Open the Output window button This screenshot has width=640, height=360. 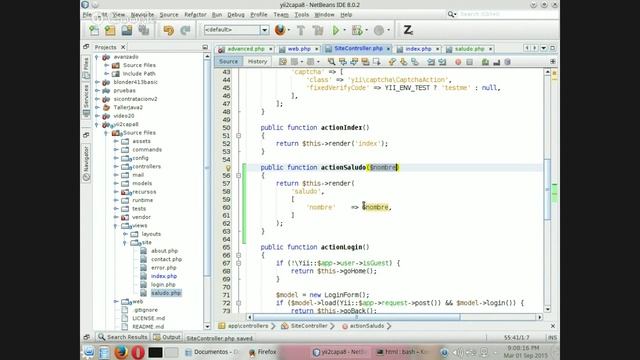pyautogui.click(x=167, y=337)
